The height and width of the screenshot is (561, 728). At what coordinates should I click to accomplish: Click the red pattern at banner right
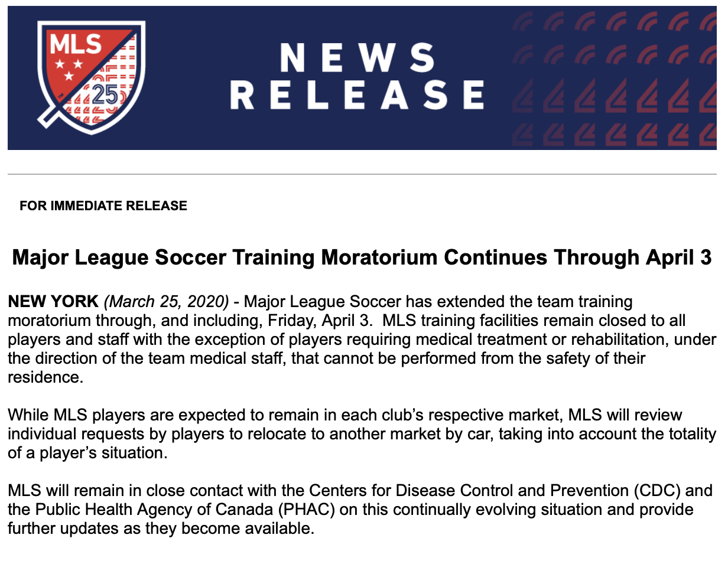point(614,78)
